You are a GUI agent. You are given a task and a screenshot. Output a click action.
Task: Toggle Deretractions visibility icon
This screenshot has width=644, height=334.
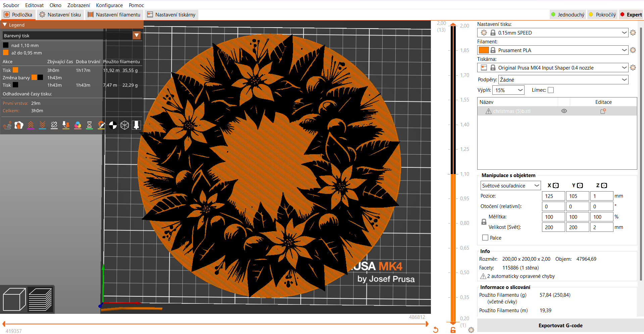click(x=42, y=125)
